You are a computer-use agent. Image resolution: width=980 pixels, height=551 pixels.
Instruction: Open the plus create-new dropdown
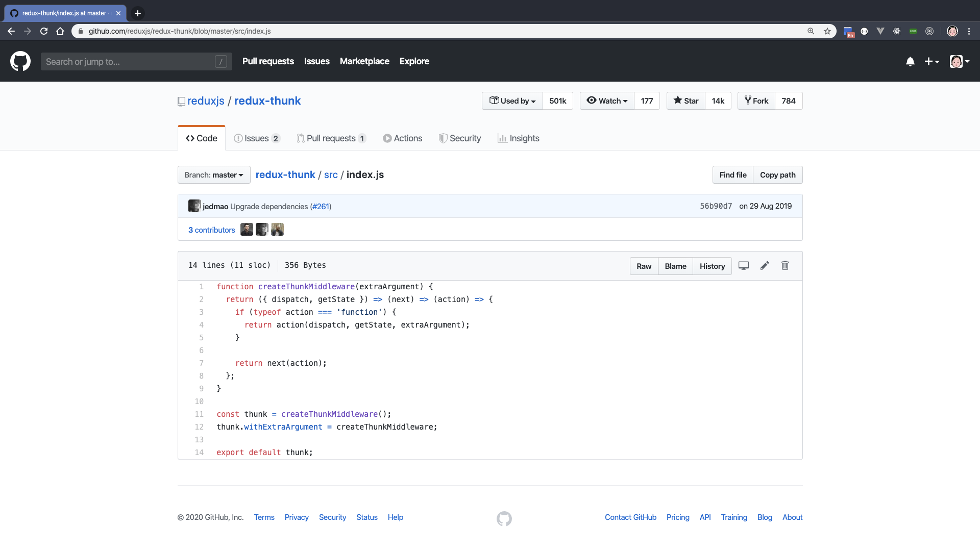[932, 62]
